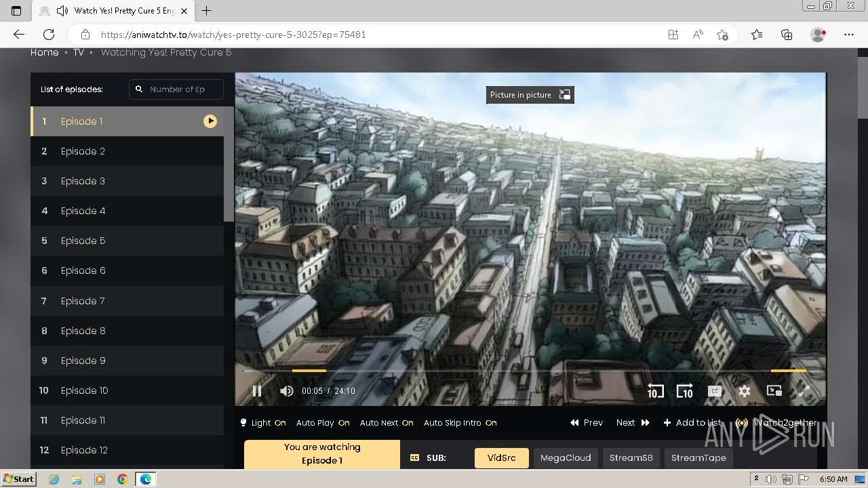The image size is (868, 488).
Task: Open the Windows Start menu
Action: [x=19, y=479]
